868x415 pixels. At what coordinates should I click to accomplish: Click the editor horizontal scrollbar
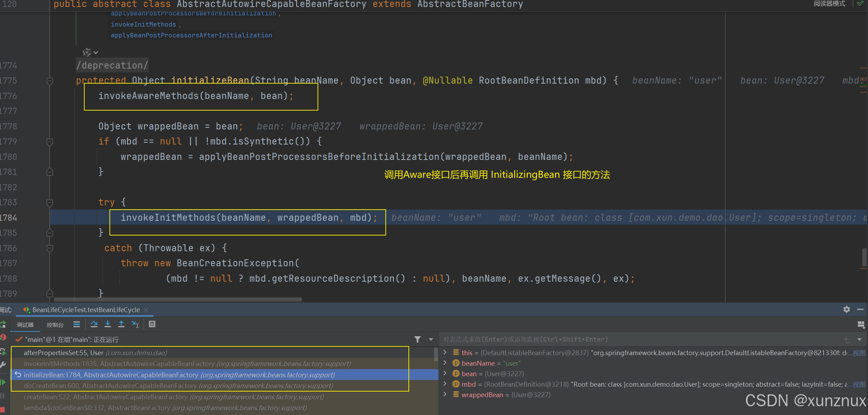(178, 300)
